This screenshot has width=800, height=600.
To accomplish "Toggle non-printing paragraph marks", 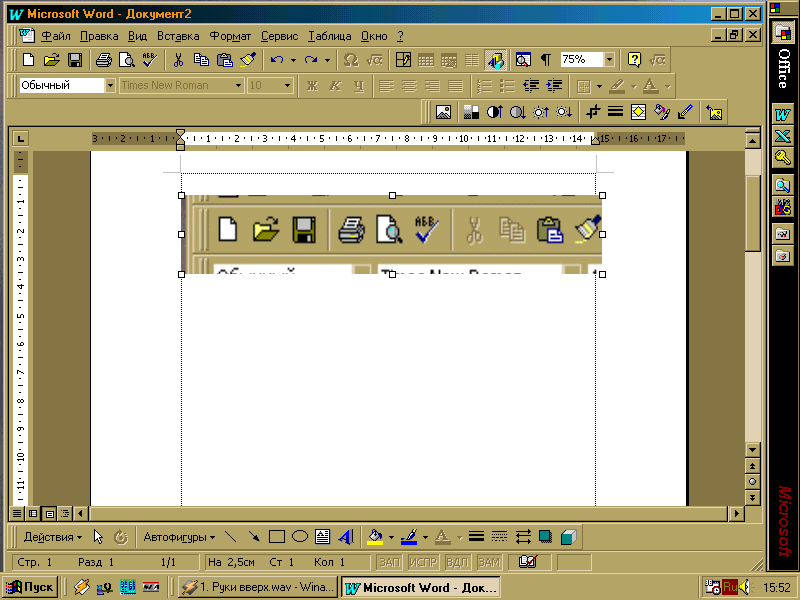I will 546,60.
